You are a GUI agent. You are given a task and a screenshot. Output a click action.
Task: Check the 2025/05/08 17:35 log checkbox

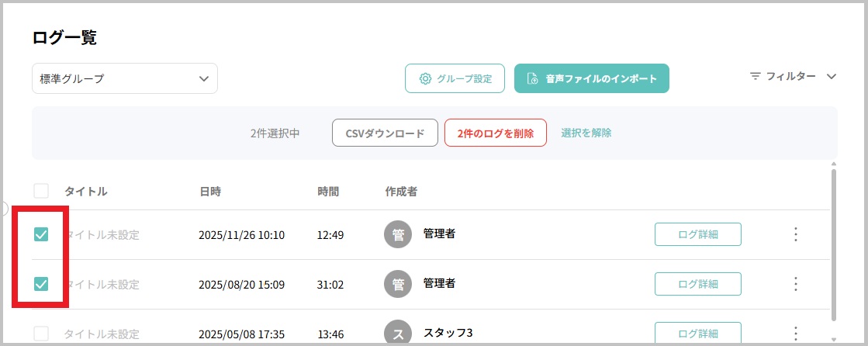pos(41,334)
